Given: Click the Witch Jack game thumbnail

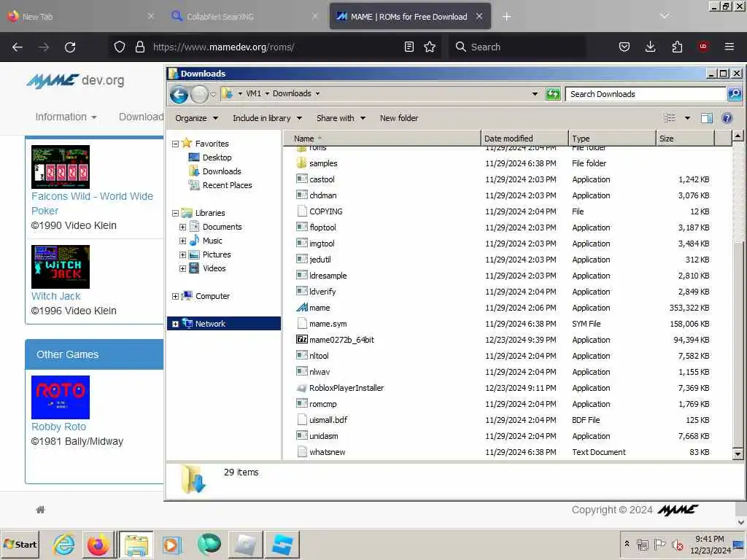Looking at the screenshot, I should 61,267.
